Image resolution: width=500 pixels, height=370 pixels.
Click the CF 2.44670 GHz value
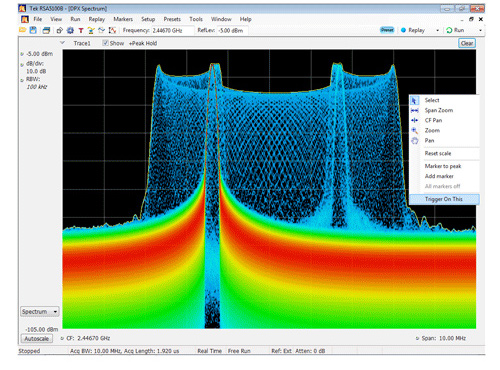point(94,338)
